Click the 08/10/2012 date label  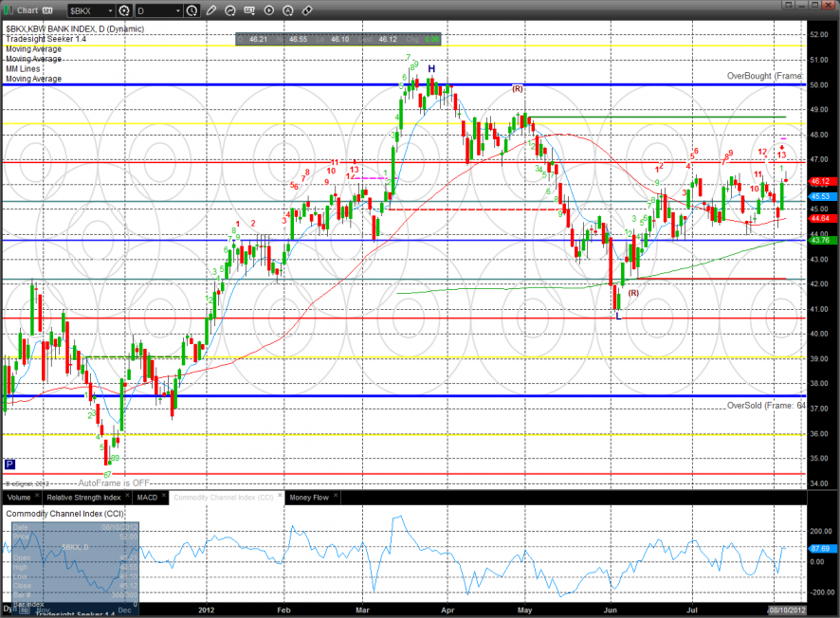pos(786,611)
